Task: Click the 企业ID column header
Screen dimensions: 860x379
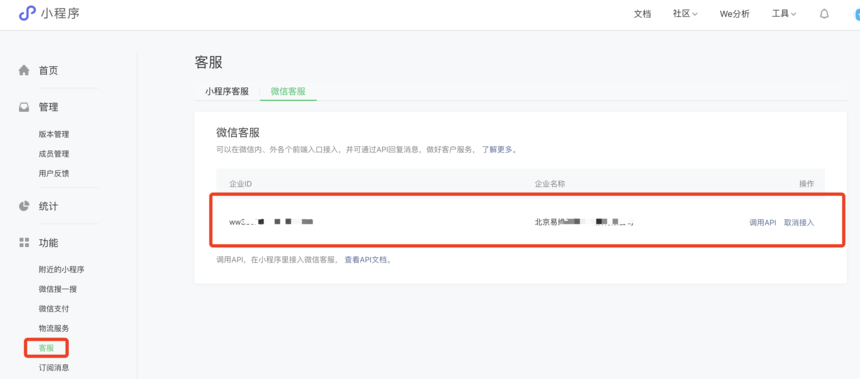Action: coord(240,184)
